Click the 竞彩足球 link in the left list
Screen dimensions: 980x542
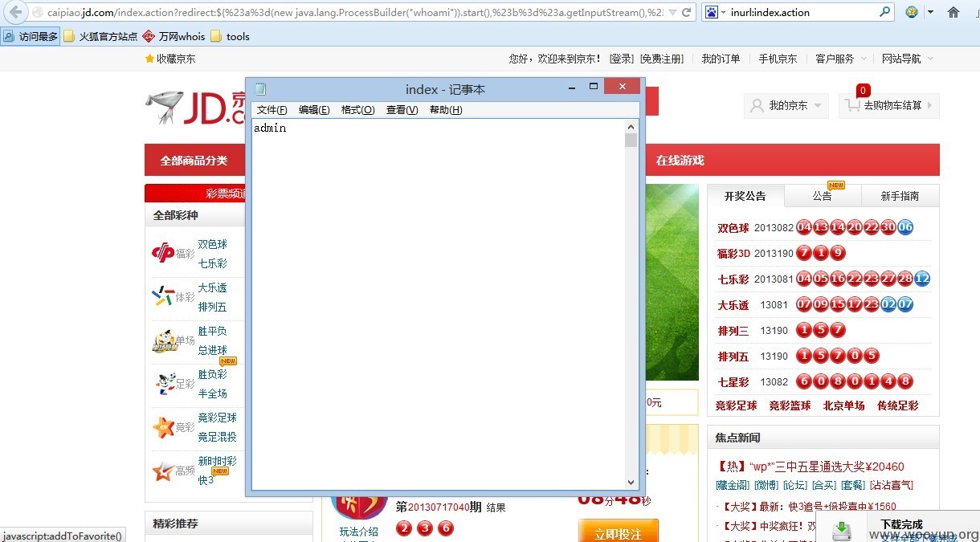(x=218, y=418)
